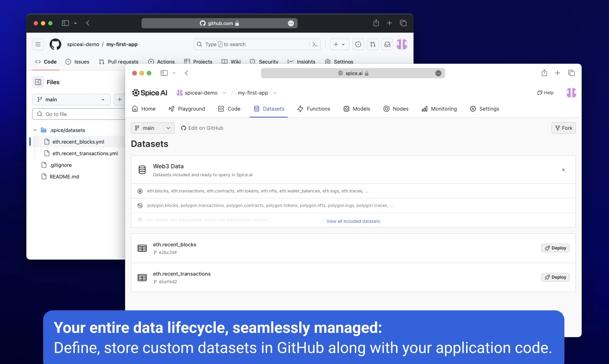Deploy the eth.recent_blocks dataset
The height and width of the screenshot is (364, 609).
(x=555, y=248)
